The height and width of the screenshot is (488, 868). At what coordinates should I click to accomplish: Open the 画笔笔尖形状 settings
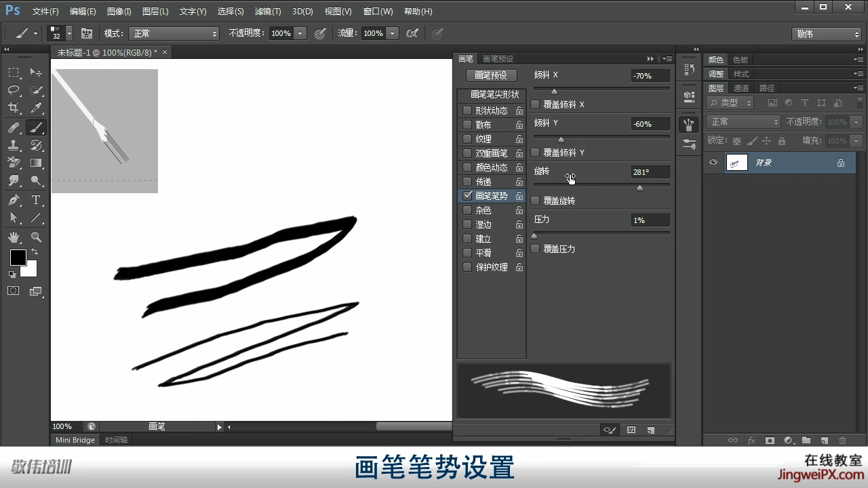(494, 94)
